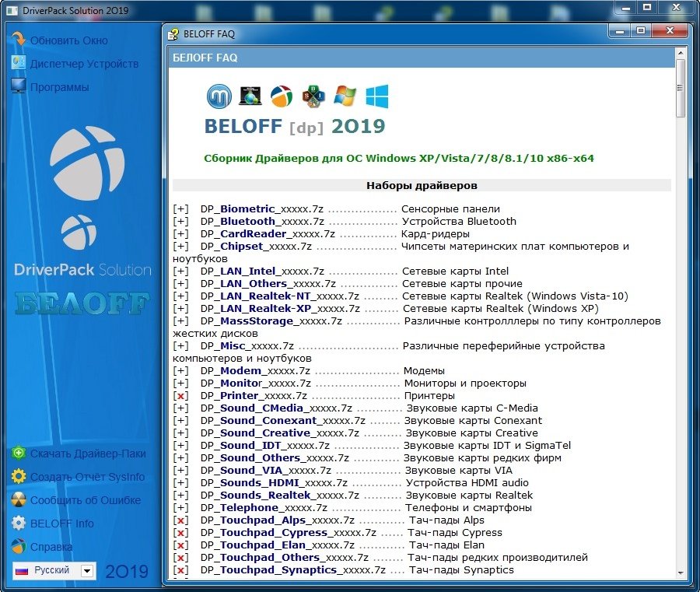
Task: Click the Russian flag in language selector
Action: click(x=22, y=570)
